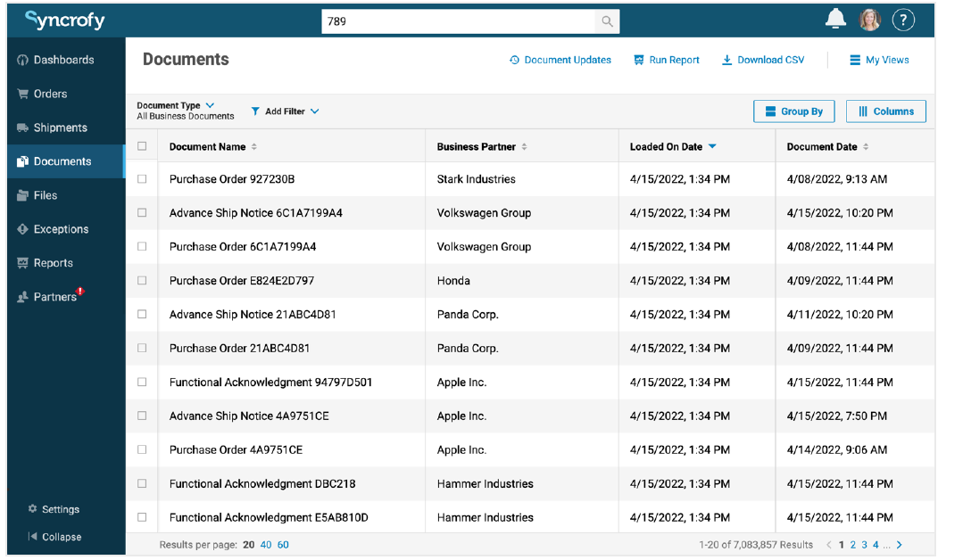971x560 pixels.
Task: Click the Add Filter funnel icon
Action: pos(255,111)
